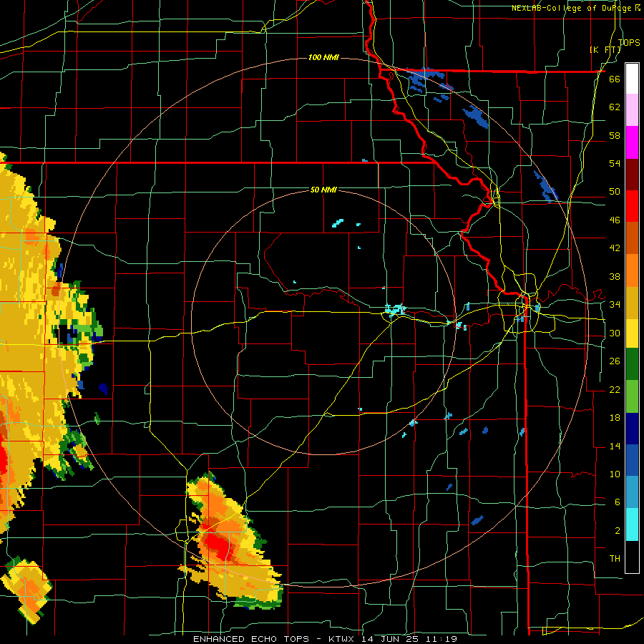The image size is (644, 644).
Task: Select the light green legend color block
Action: tap(632, 396)
